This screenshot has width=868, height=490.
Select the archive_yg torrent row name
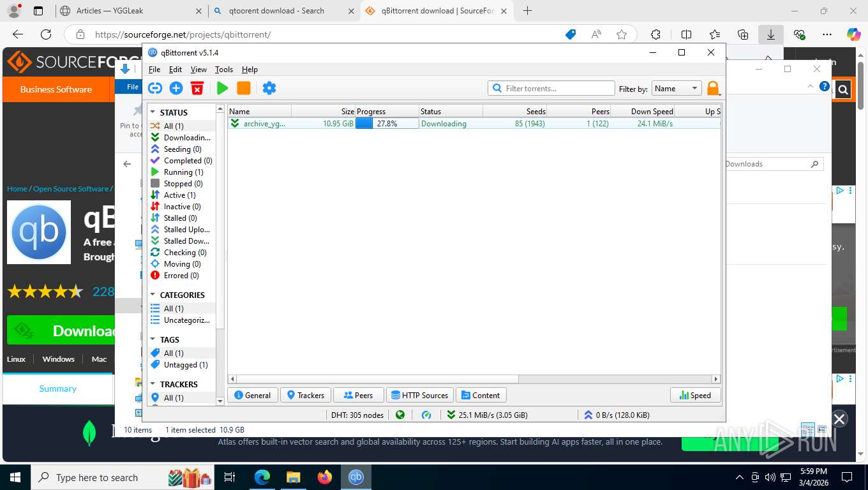264,124
